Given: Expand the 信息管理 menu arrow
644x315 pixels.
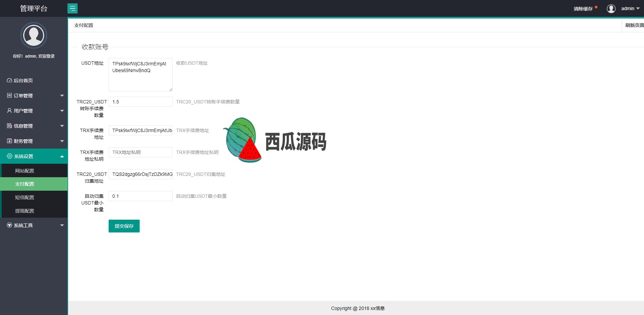Looking at the screenshot, I should pyautogui.click(x=62, y=126).
